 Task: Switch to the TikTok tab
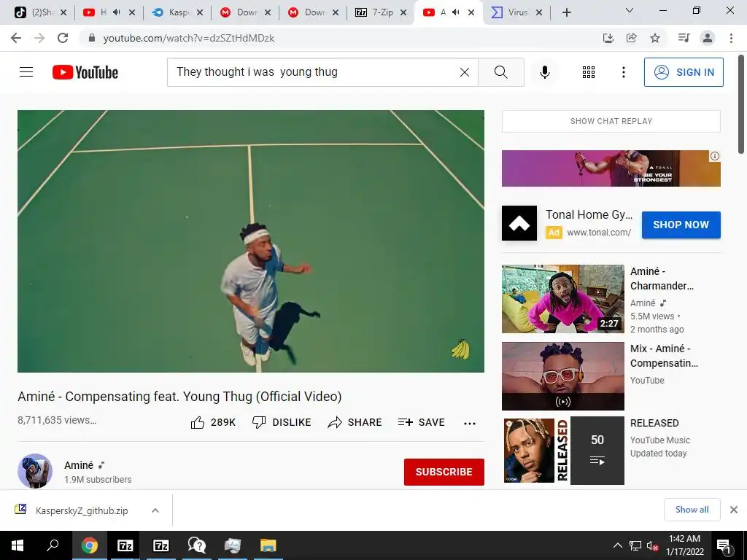41,12
